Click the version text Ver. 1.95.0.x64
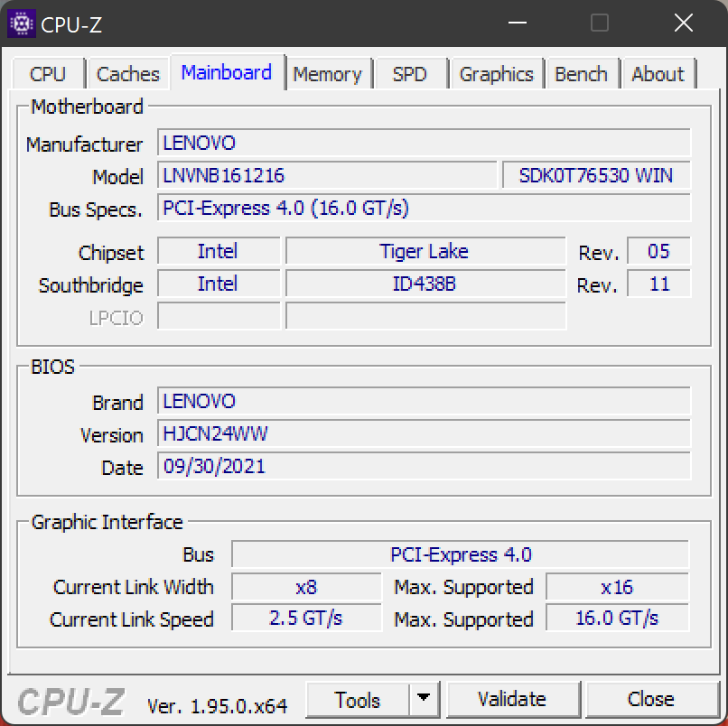728x726 pixels. pyautogui.click(x=217, y=706)
